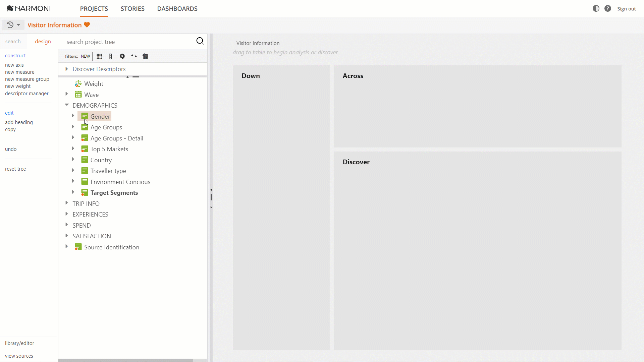Expand the Top 5 Markets node
The width and height of the screenshot is (644, 362).
tap(73, 148)
